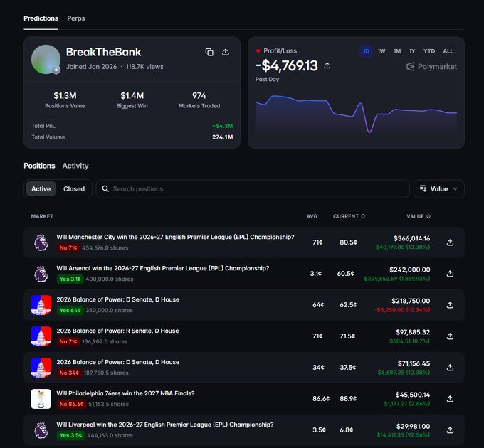The height and width of the screenshot is (448, 484).
Task: Click the MARKET column header
Action: 42,216
